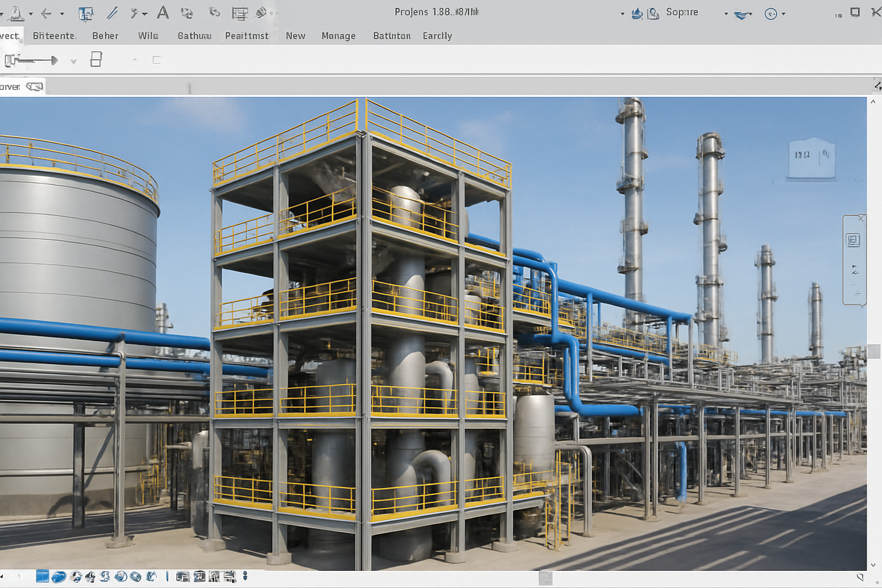Open the dropdown arrow right of Sopiire
This screenshot has height=588, width=882.
tap(726, 14)
